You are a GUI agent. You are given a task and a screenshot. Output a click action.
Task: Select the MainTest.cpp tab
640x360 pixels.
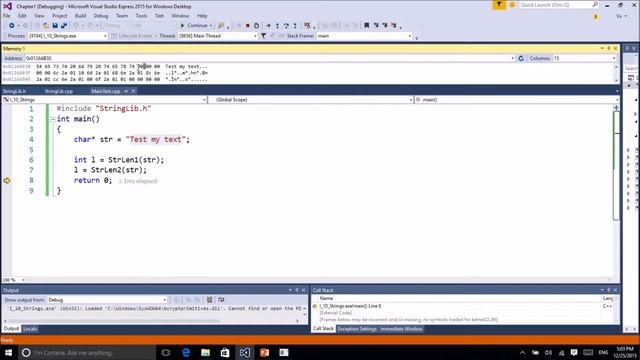coord(106,91)
